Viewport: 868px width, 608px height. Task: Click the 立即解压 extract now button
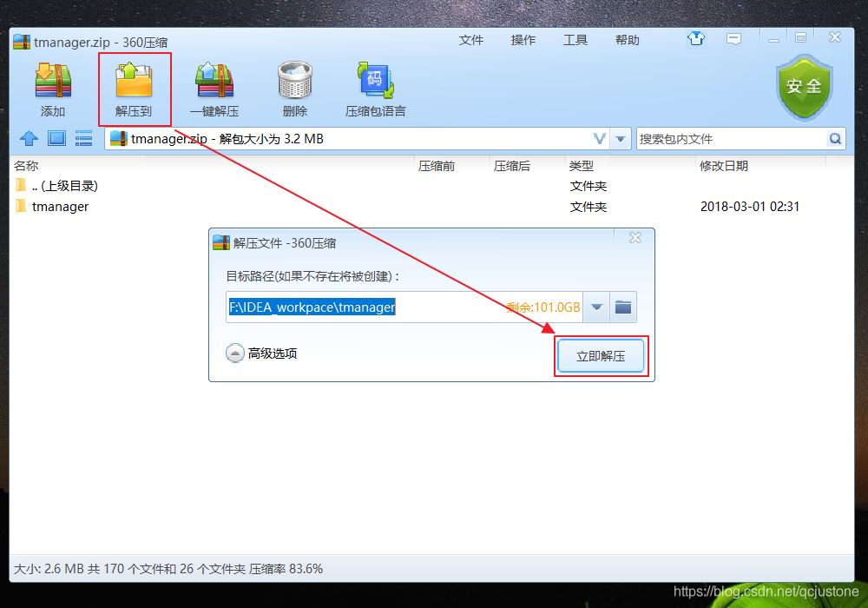(x=601, y=355)
